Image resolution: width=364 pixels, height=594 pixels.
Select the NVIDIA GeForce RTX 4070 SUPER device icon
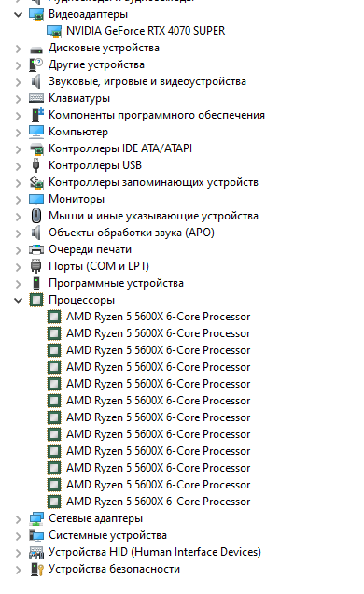coord(54,31)
